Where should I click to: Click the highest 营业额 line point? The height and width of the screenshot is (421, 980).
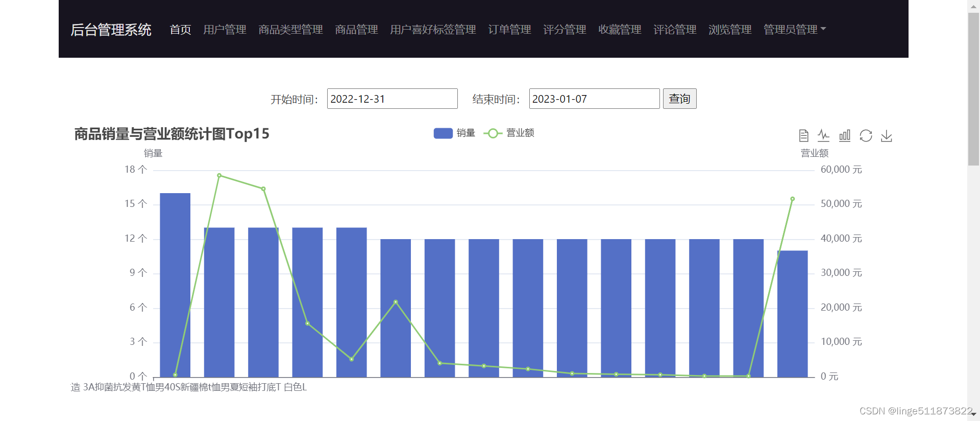219,175
